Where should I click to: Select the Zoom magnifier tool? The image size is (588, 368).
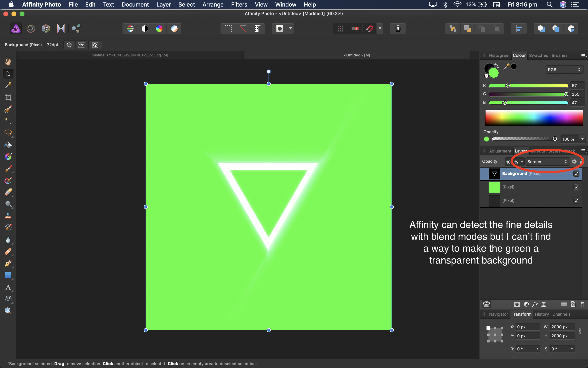8,311
